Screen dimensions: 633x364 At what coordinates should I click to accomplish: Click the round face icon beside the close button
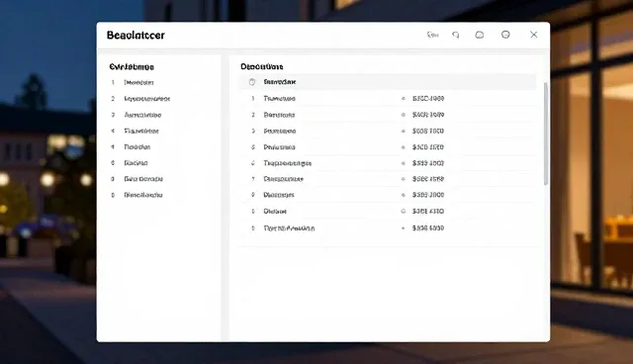click(x=505, y=35)
